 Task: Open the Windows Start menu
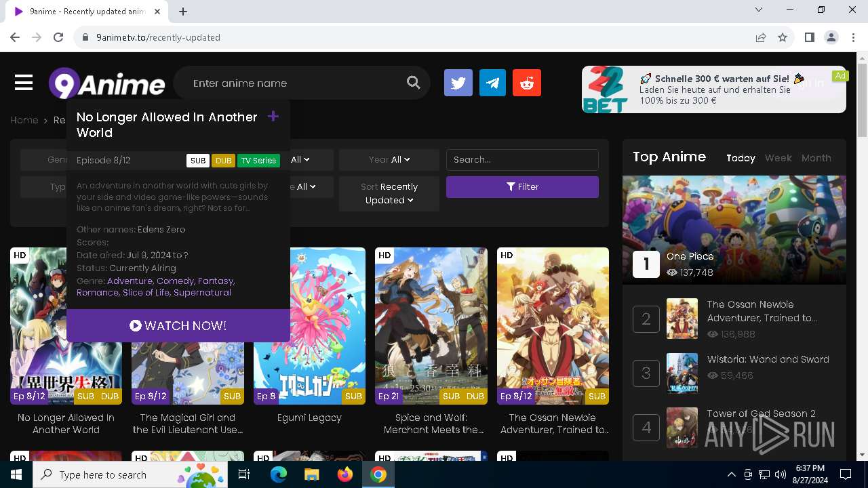pyautogui.click(x=16, y=474)
